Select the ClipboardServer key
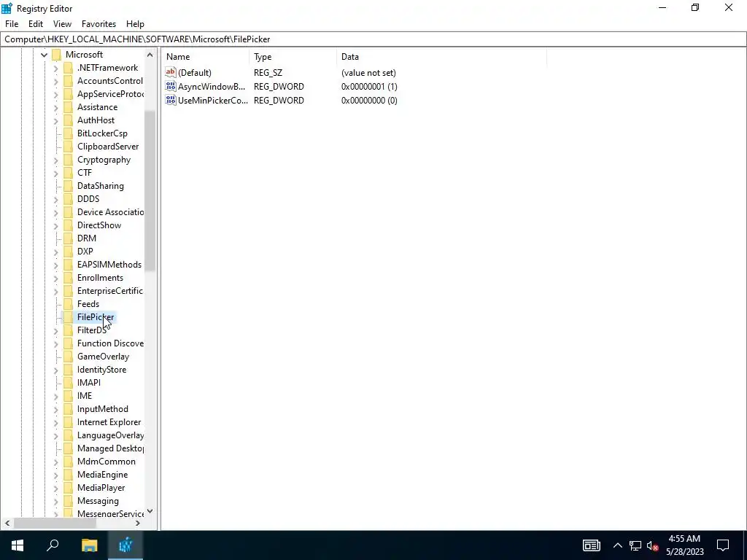 (x=108, y=146)
